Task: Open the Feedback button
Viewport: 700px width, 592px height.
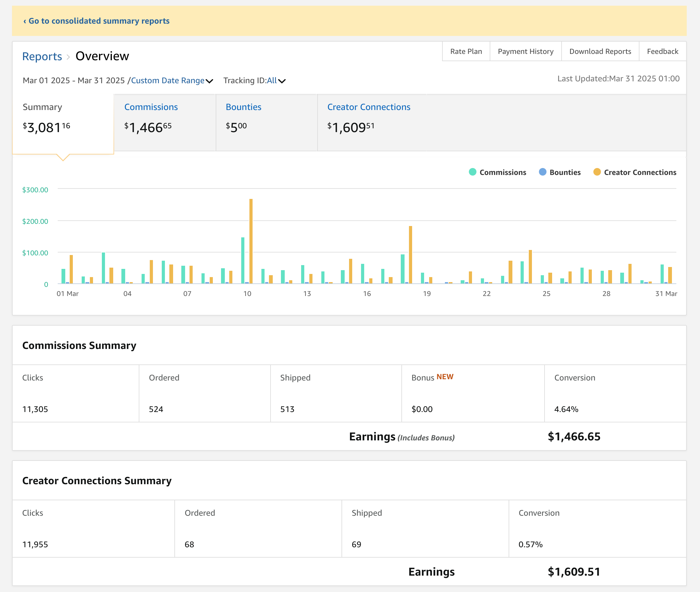Action: click(662, 51)
